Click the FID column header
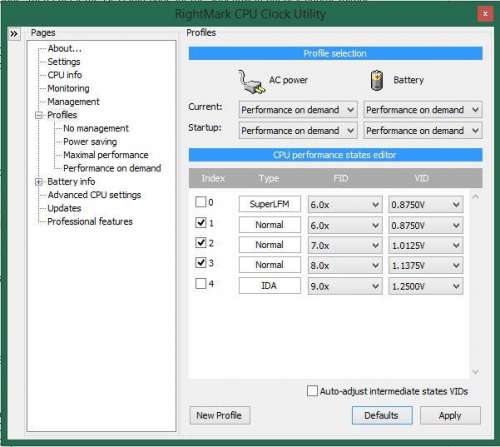The width and height of the screenshot is (500, 447). click(341, 179)
